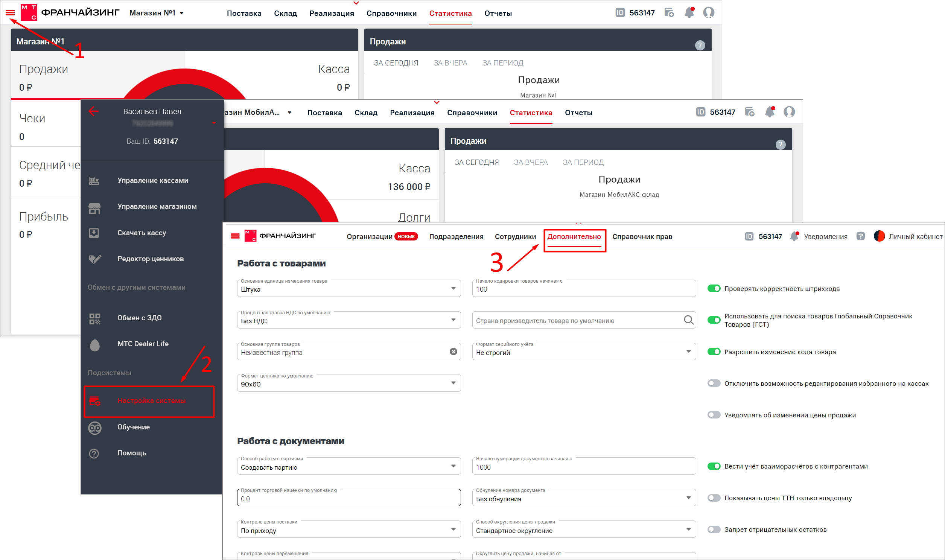
Task: Select ЗА ПЕРИОД in the middle Продажи panel
Action: click(x=583, y=162)
